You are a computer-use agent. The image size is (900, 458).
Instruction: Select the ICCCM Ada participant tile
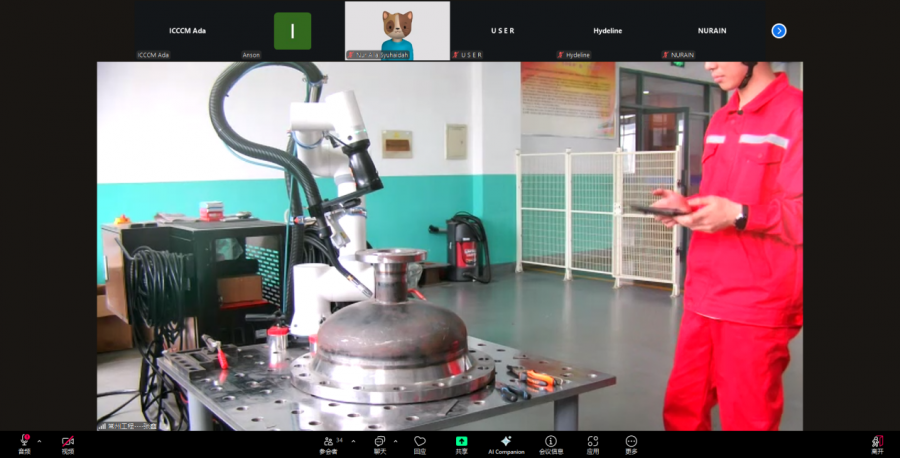pos(187,31)
